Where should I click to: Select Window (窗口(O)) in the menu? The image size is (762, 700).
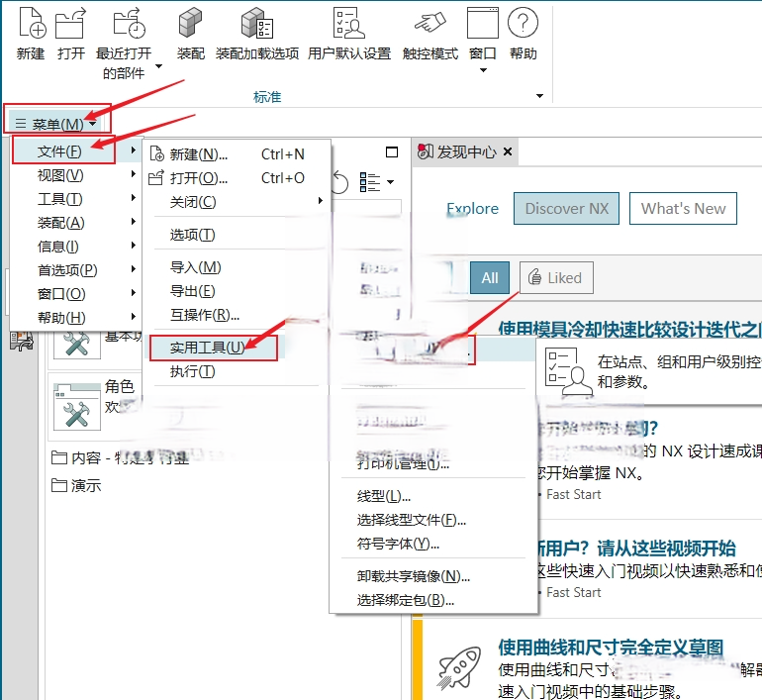tap(75, 294)
